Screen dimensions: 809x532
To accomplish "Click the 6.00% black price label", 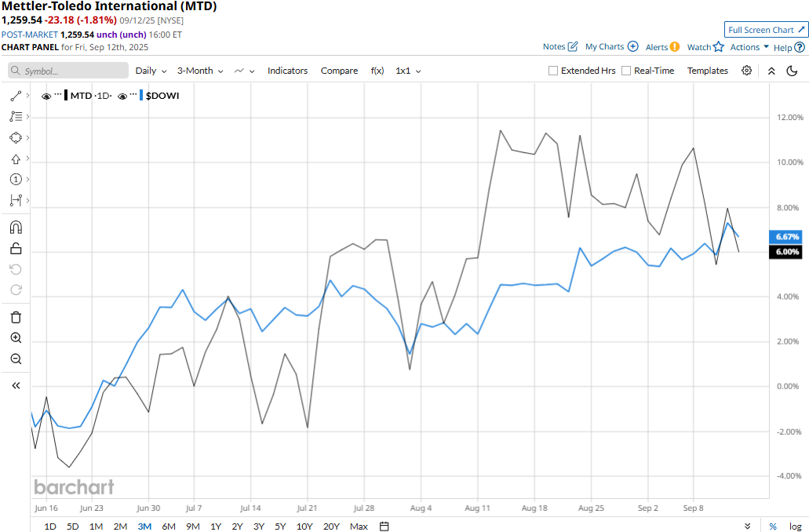I will [785, 252].
